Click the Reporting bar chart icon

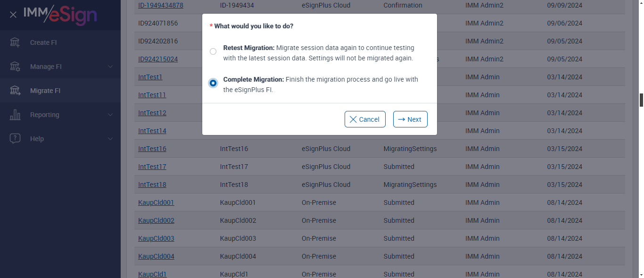click(x=15, y=115)
